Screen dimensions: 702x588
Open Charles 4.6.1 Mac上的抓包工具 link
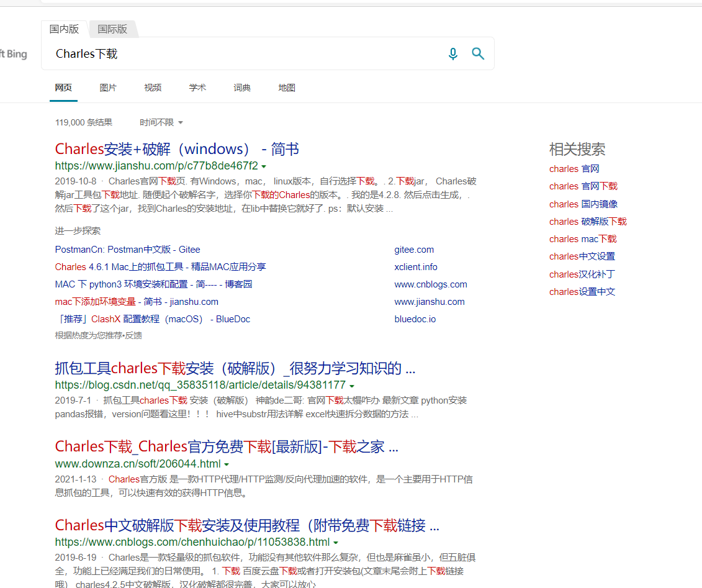(160, 267)
